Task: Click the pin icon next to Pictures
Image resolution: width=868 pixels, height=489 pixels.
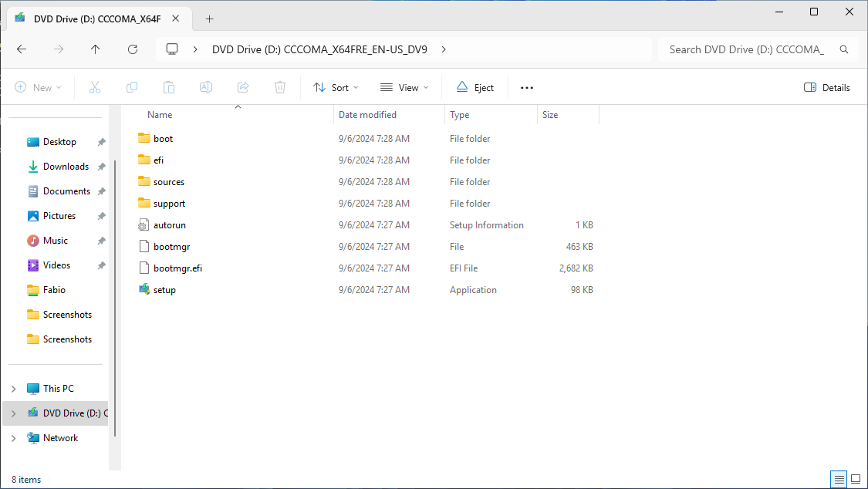Action: (101, 216)
